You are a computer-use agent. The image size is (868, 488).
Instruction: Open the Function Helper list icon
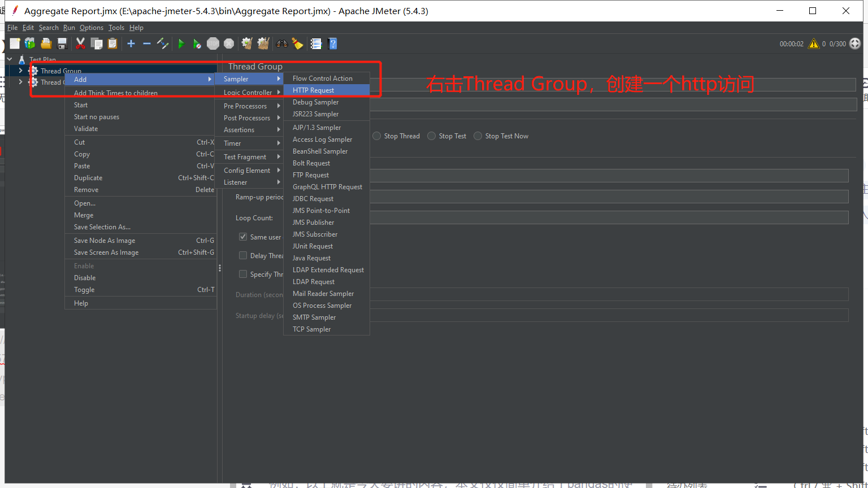316,43
